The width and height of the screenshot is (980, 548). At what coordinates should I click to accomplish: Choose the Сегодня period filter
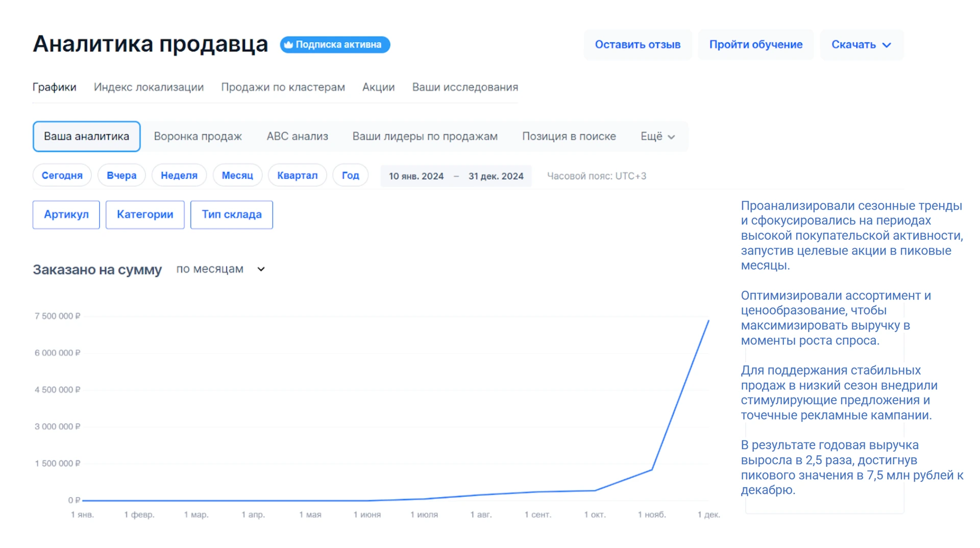[62, 176]
